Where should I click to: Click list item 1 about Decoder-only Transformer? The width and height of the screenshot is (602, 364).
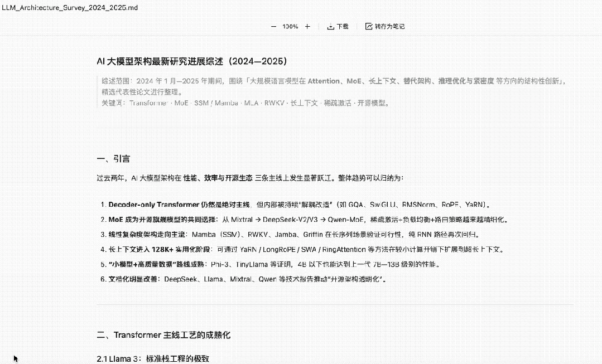pyautogui.click(x=296, y=205)
